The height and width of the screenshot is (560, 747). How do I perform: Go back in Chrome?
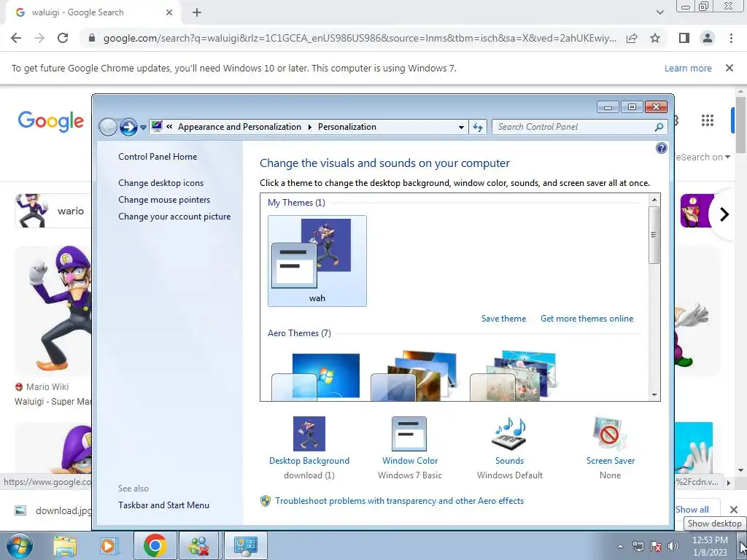pyautogui.click(x=16, y=38)
